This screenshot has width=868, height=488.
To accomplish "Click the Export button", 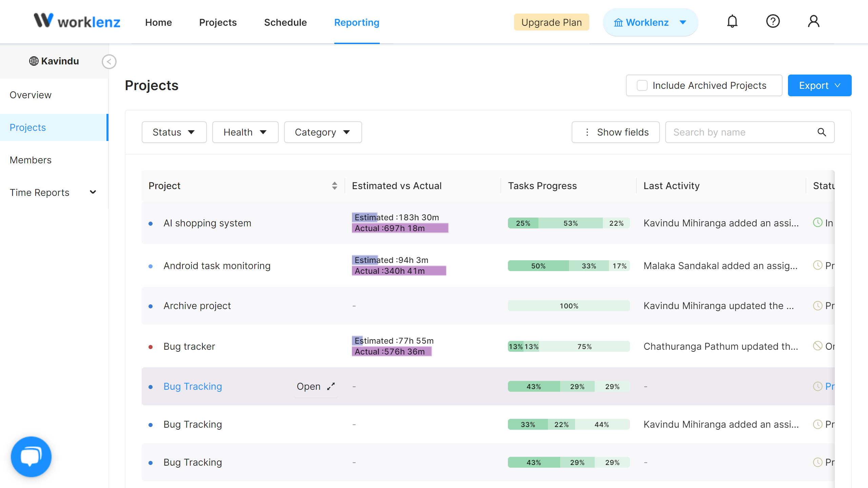I will [819, 85].
